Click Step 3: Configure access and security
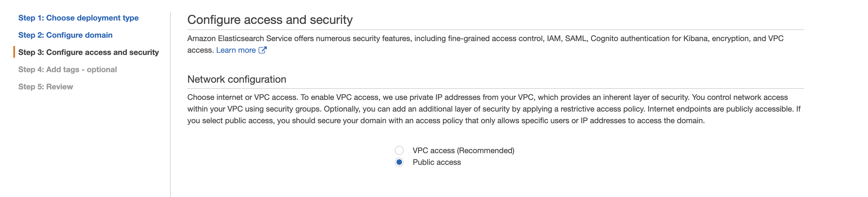This screenshot has height=197, width=868. [88, 52]
